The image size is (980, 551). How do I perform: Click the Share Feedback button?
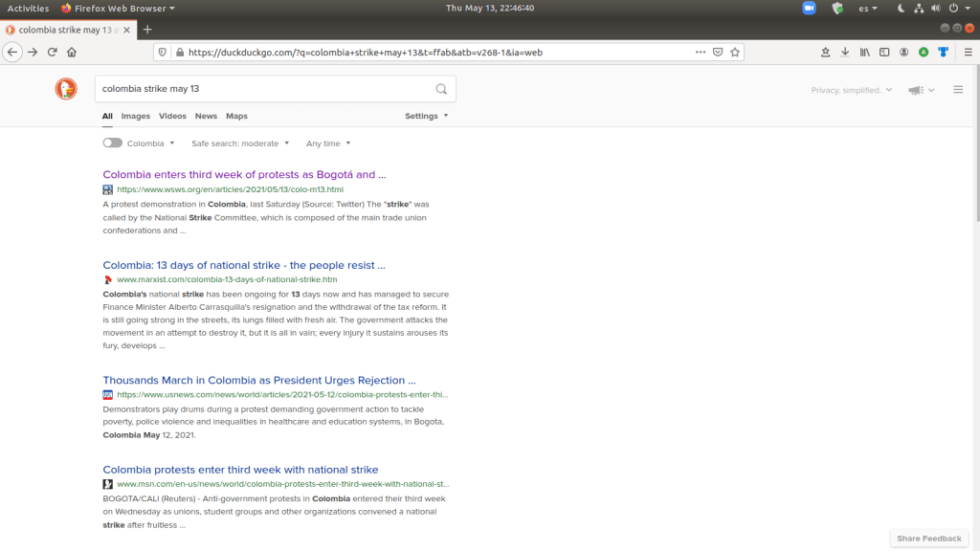point(928,539)
